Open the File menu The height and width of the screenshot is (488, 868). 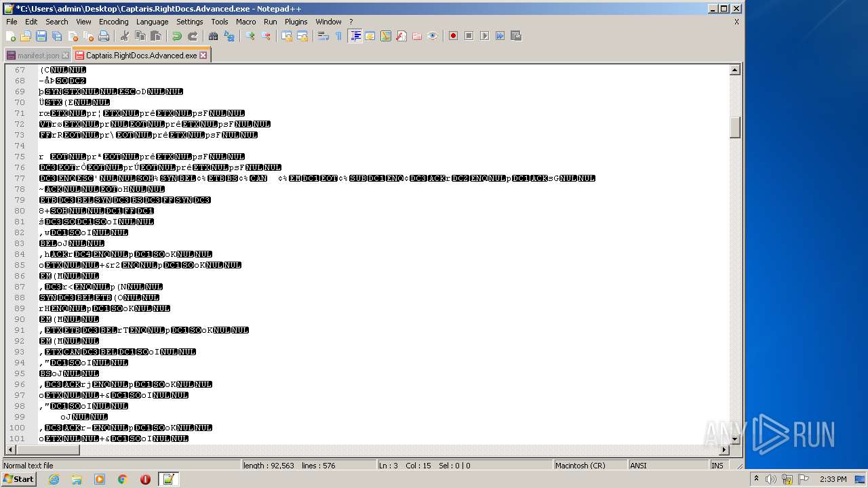[x=12, y=22]
